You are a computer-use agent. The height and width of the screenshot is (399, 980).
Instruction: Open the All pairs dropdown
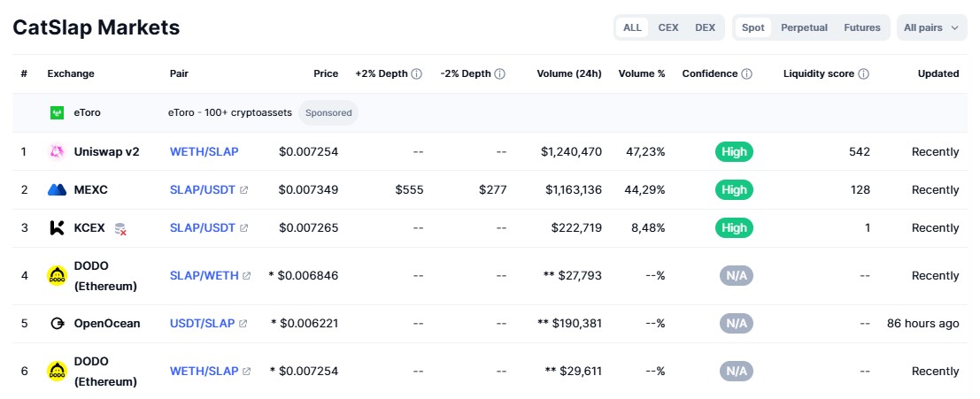point(931,27)
